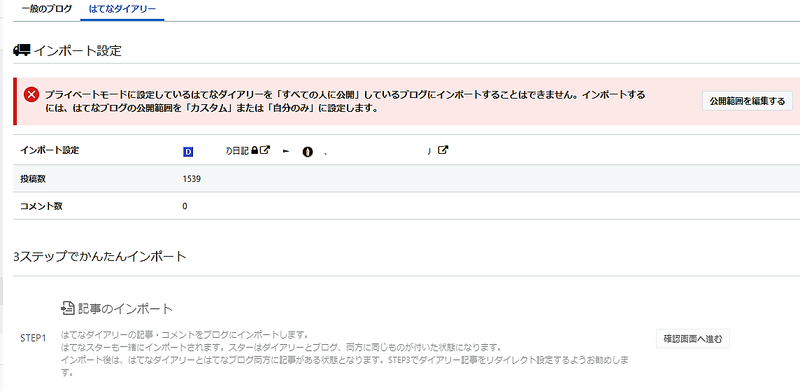This screenshot has height=391, width=800.
Task: Click the 3ステップでかんたんインポート heading
Action: pyautogui.click(x=100, y=256)
